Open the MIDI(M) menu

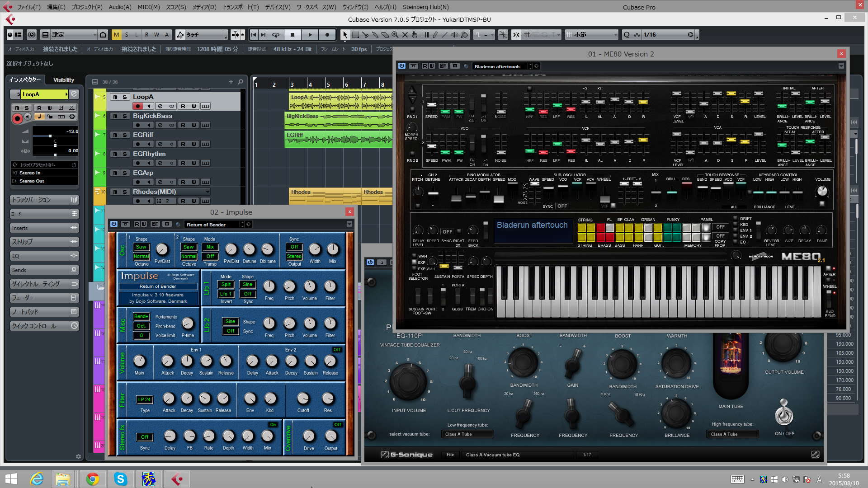[149, 7]
